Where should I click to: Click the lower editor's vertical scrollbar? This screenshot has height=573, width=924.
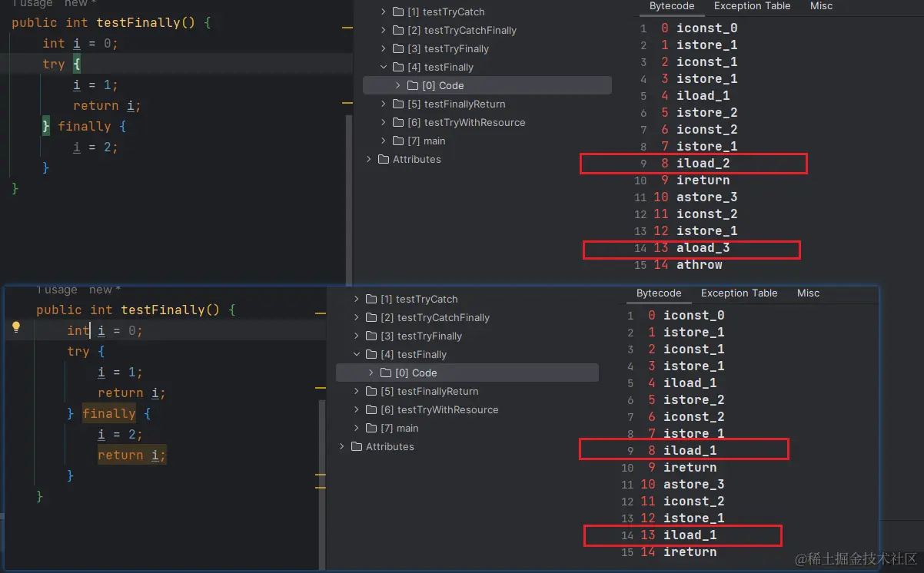(x=322, y=484)
